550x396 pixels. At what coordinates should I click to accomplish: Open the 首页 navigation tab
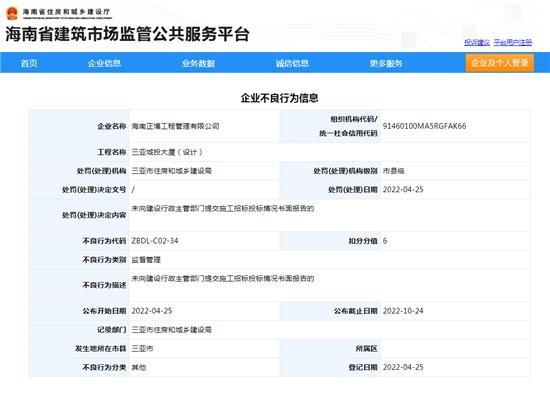coord(29,63)
